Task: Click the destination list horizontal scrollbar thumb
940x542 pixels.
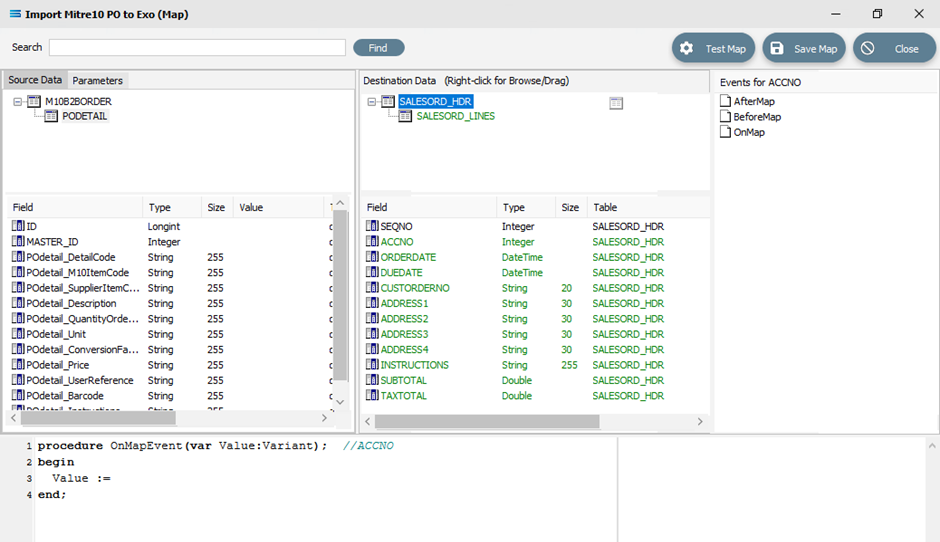Action: coord(487,421)
